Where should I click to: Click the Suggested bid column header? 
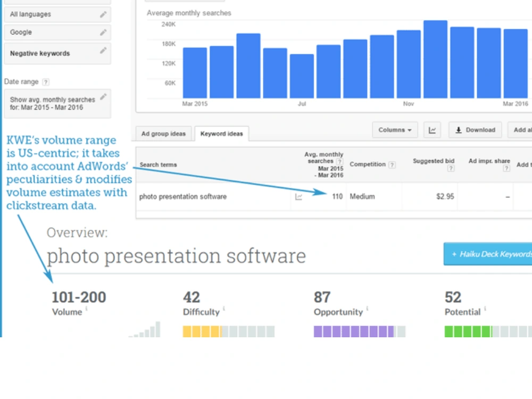434,161
